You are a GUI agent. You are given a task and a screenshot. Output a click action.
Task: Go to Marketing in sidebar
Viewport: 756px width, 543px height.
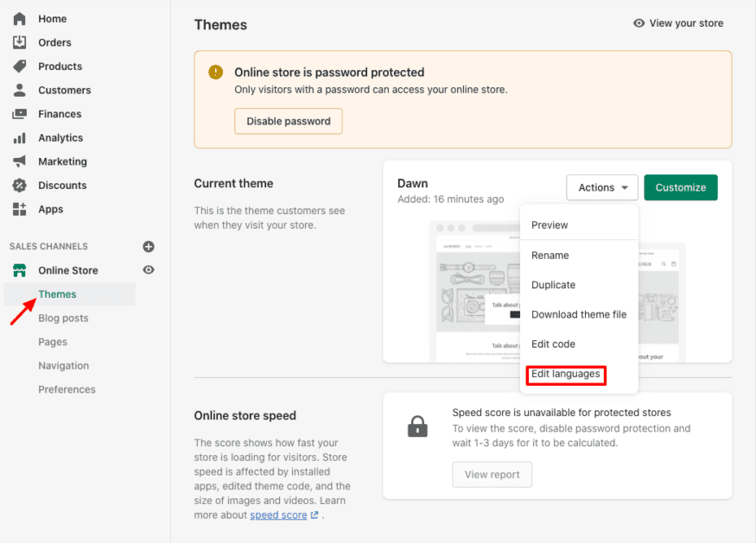point(63,161)
